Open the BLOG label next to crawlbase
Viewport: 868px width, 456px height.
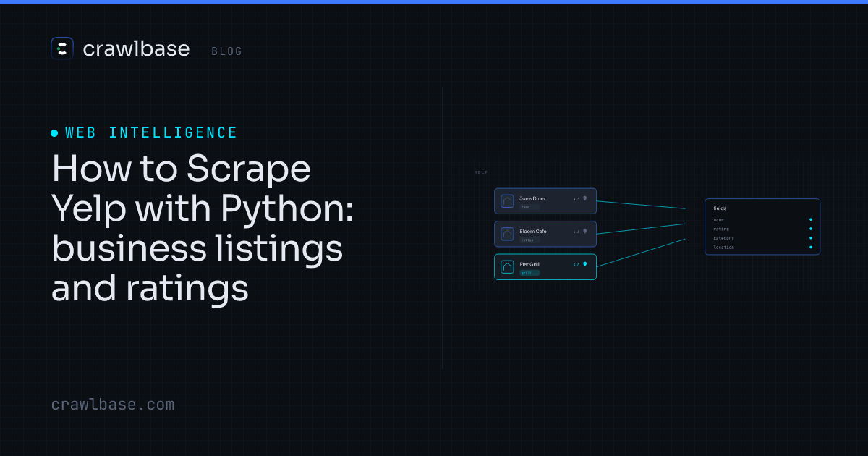pyautogui.click(x=227, y=51)
